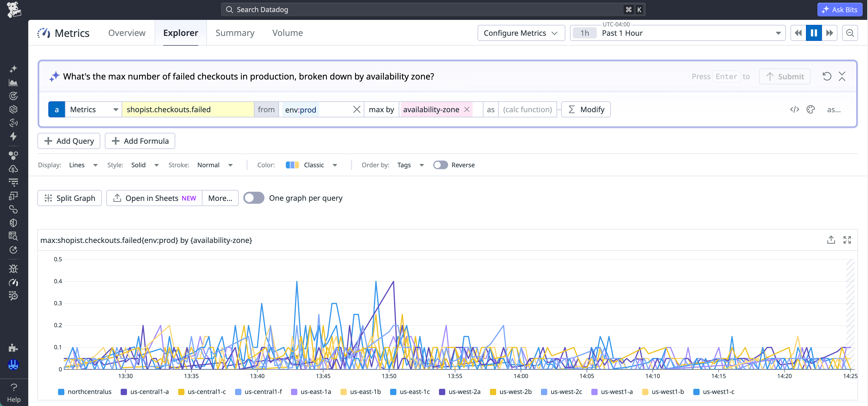This screenshot has width=868, height=406.
Task: Toggle us-west-2c series in legend
Action: [x=562, y=391]
